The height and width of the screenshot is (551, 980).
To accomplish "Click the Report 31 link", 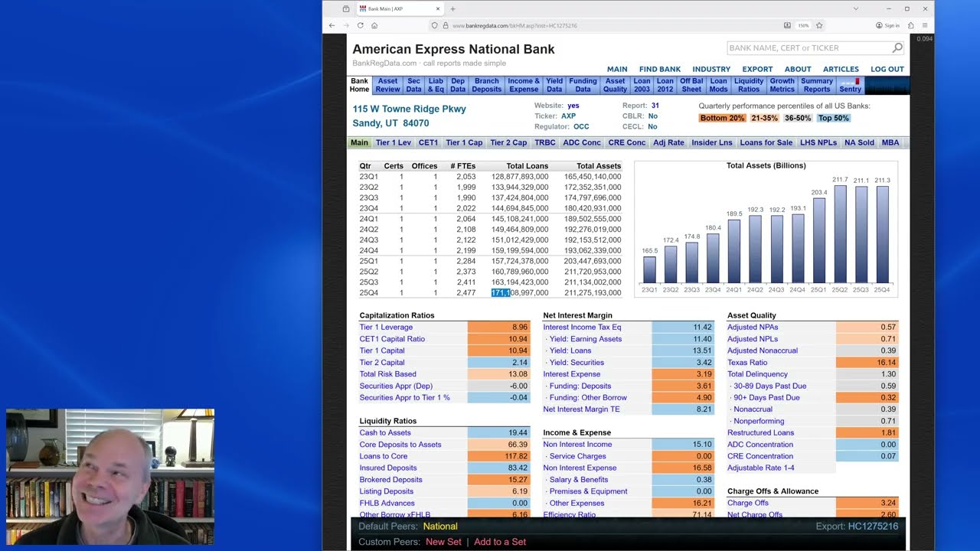I will (655, 106).
